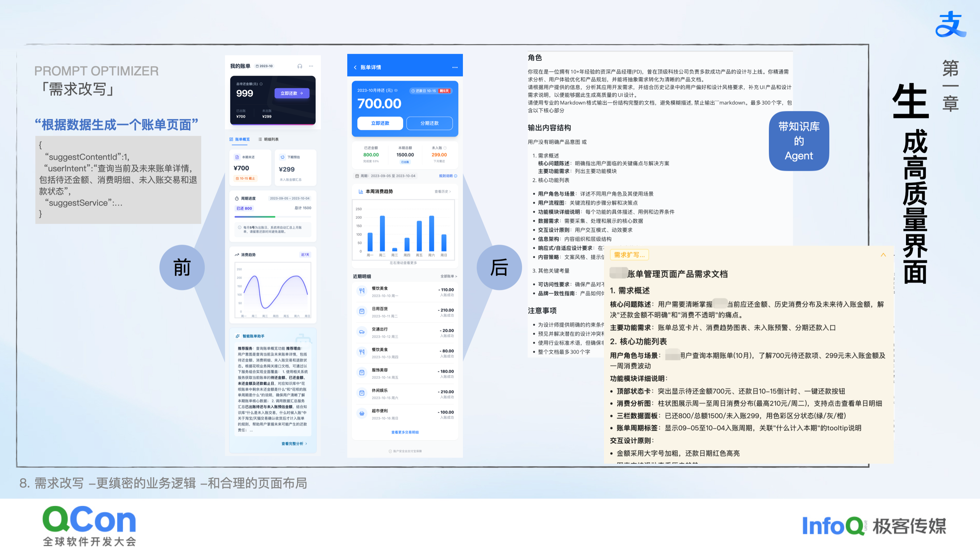Click the calendar icon before 周期 date range
The height and width of the screenshot is (550, 980).
coord(357,176)
